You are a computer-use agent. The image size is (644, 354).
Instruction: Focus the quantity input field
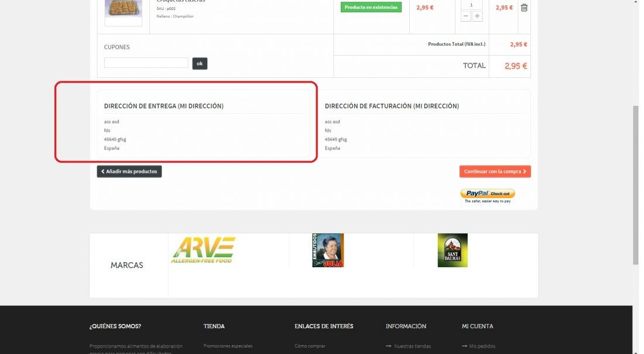click(471, 5)
